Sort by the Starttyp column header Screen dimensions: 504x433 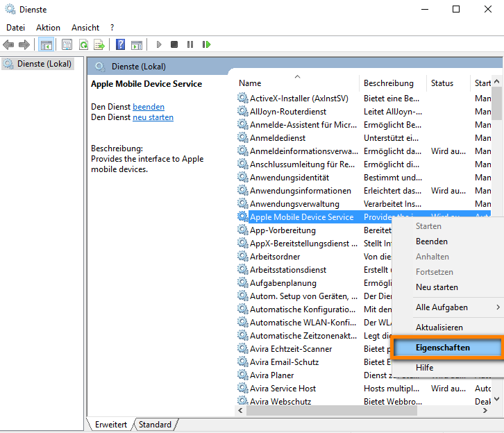[x=482, y=83]
